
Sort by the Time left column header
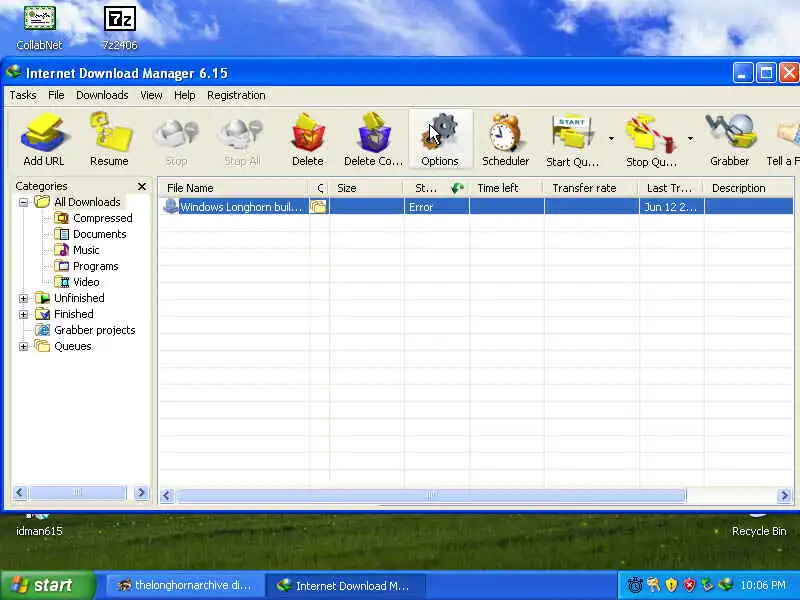pyautogui.click(x=507, y=188)
